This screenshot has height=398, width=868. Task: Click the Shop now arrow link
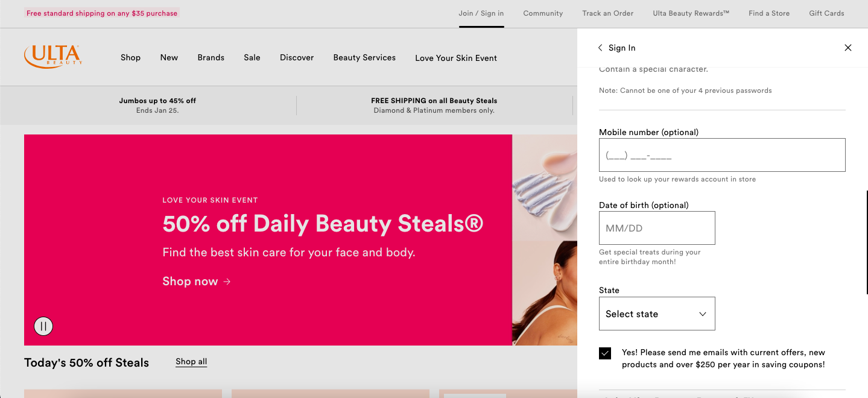coord(197,282)
